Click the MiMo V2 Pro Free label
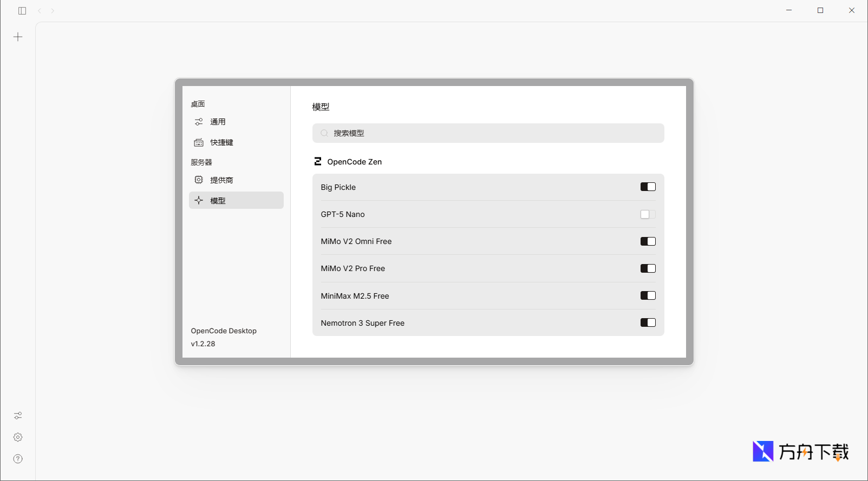Image resolution: width=868 pixels, height=481 pixels. click(x=353, y=268)
